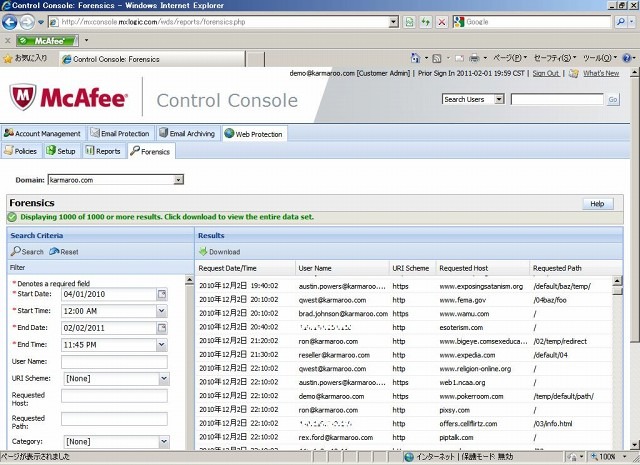Open the セーフティ(S) menu
640x465 pixels.
[x=555, y=58]
